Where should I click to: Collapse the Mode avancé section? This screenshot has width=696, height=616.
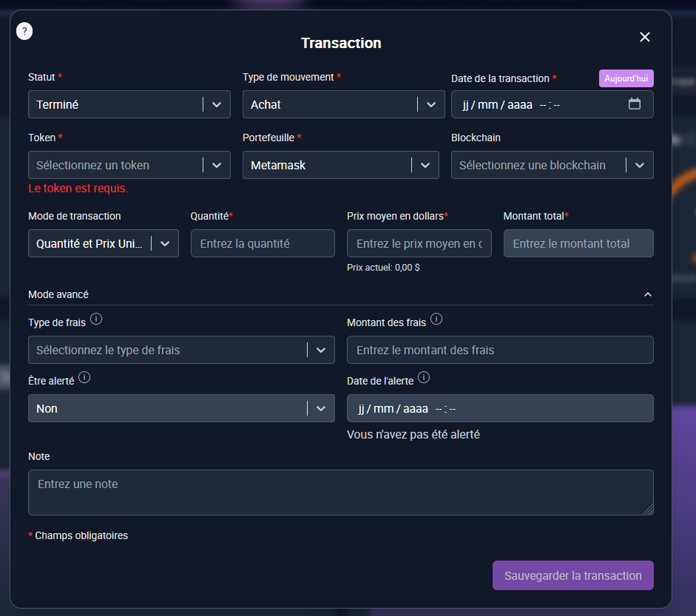click(x=647, y=294)
